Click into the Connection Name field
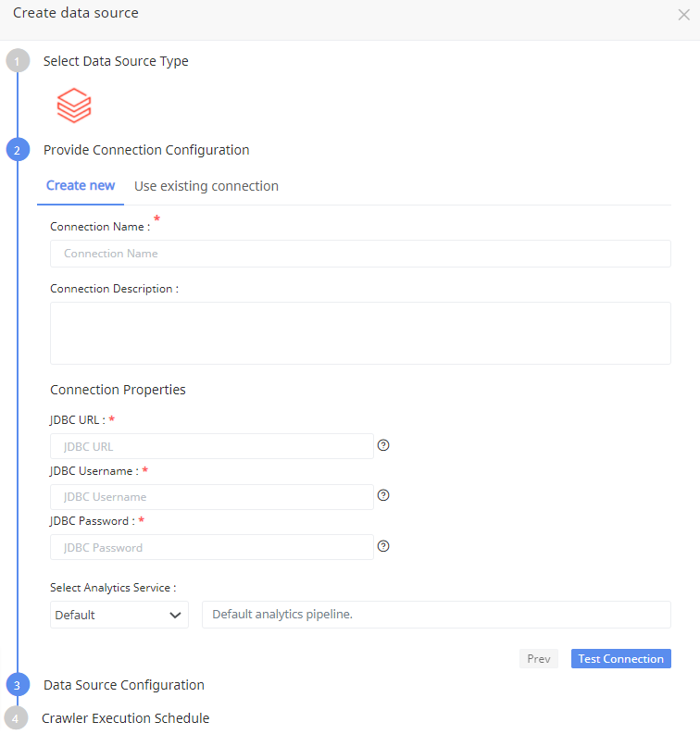700x747 pixels. point(360,253)
